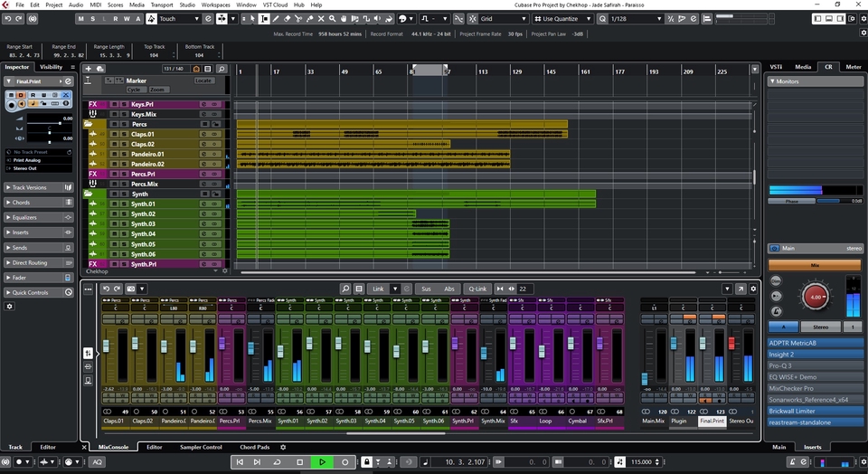Click the Q-Link button in MixConsole

pyautogui.click(x=477, y=289)
